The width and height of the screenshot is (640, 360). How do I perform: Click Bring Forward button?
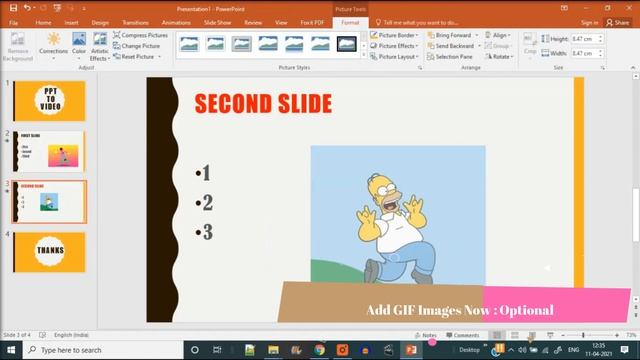click(449, 36)
